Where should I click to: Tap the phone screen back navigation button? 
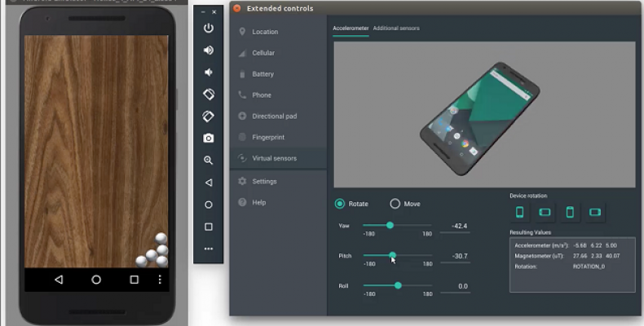[59, 280]
